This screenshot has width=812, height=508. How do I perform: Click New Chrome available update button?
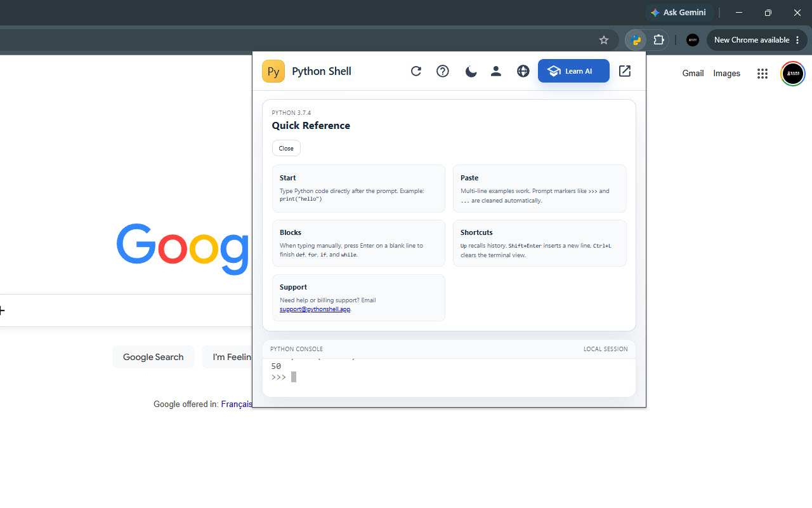(x=752, y=40)
